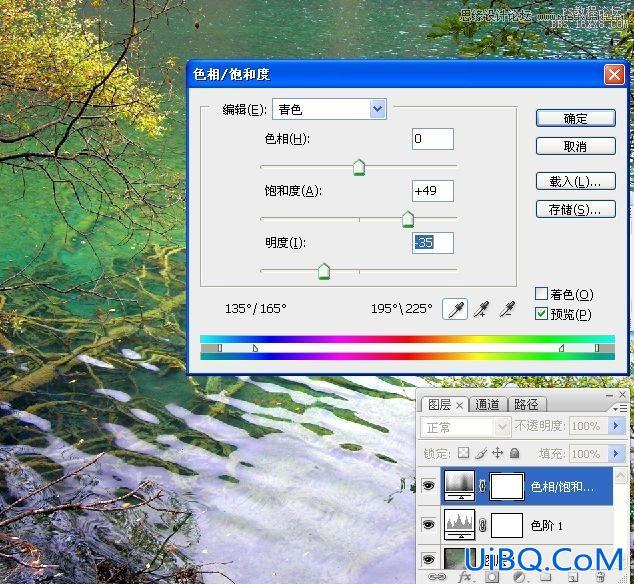Viewport: 634px width, 584px height.
Task: Switch to the 通道 tab
Action: coord(487,404)
